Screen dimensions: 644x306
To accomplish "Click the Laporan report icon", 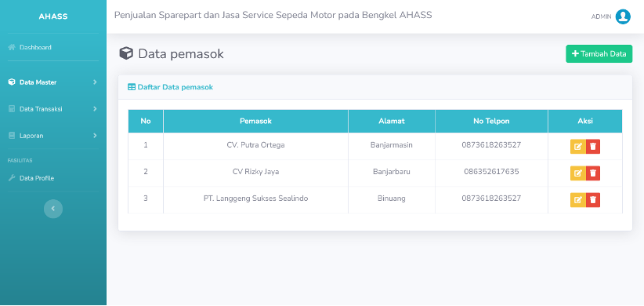I will [x=12, y=136].
